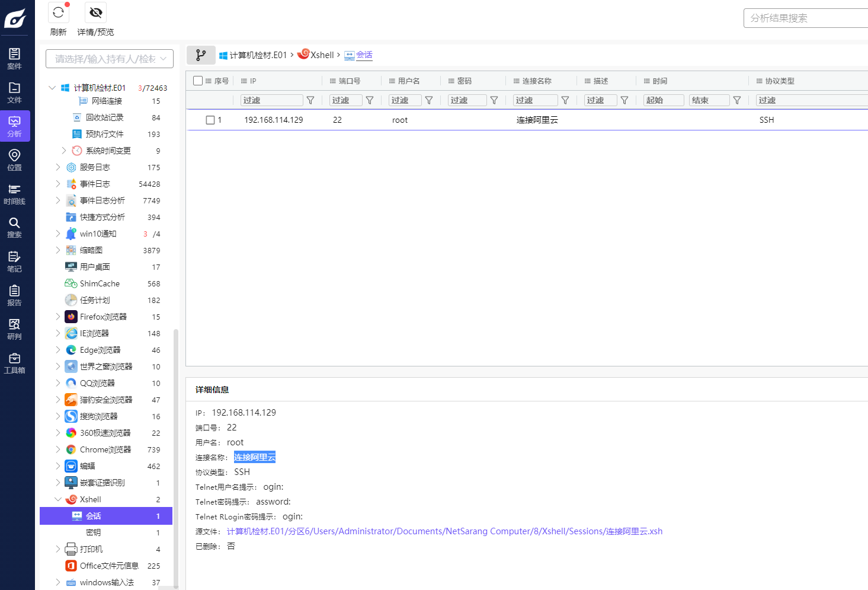The height and width of the screenshot is (590, 868).
Task: Open the 时间线 sidebar section
Action: (15, 194)
